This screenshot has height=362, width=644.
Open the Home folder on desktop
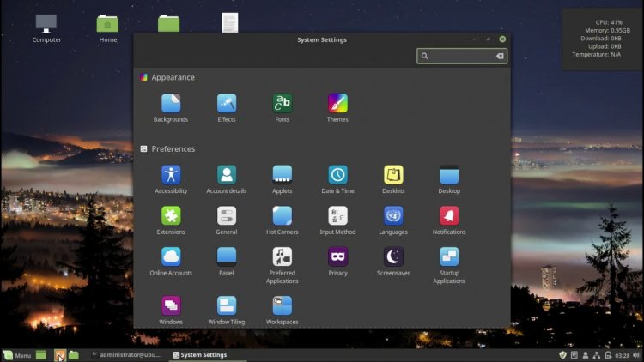click(x=107, y=28)
